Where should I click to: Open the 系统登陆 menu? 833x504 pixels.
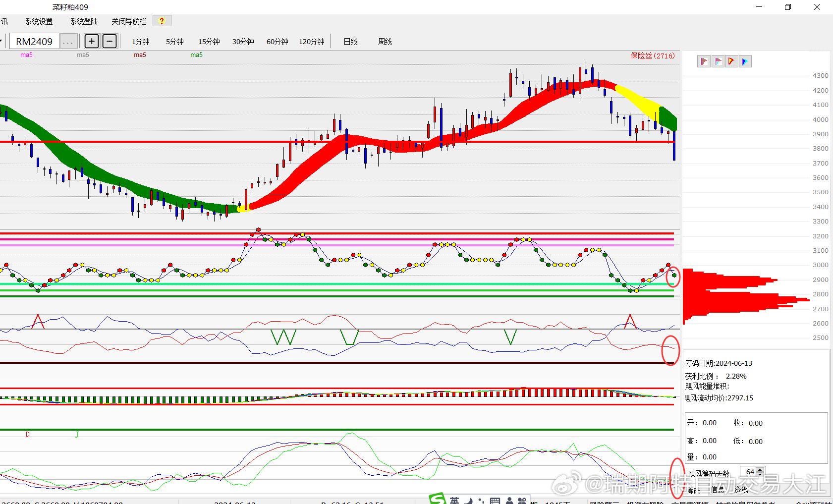coord(84,21)
